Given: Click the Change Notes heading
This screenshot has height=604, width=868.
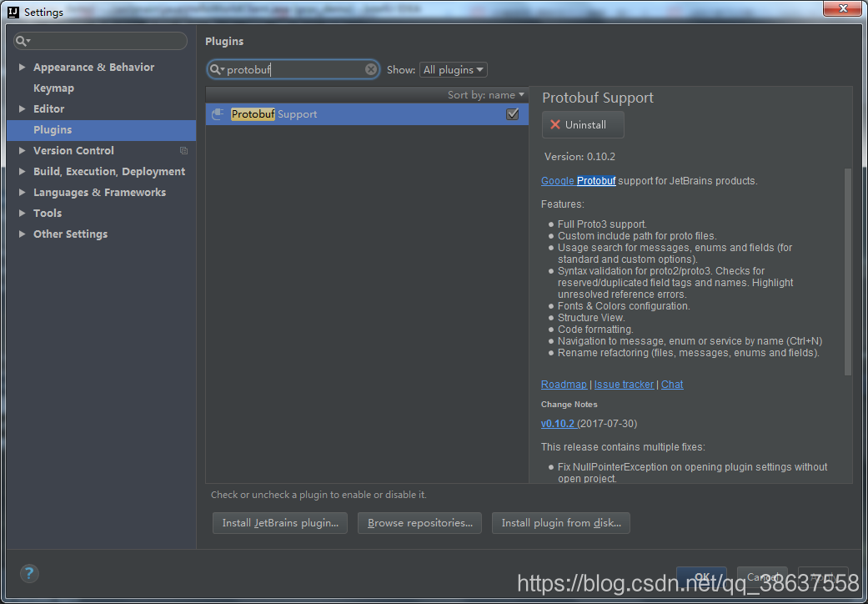Looking at the screenshot, I should [569, 405].
